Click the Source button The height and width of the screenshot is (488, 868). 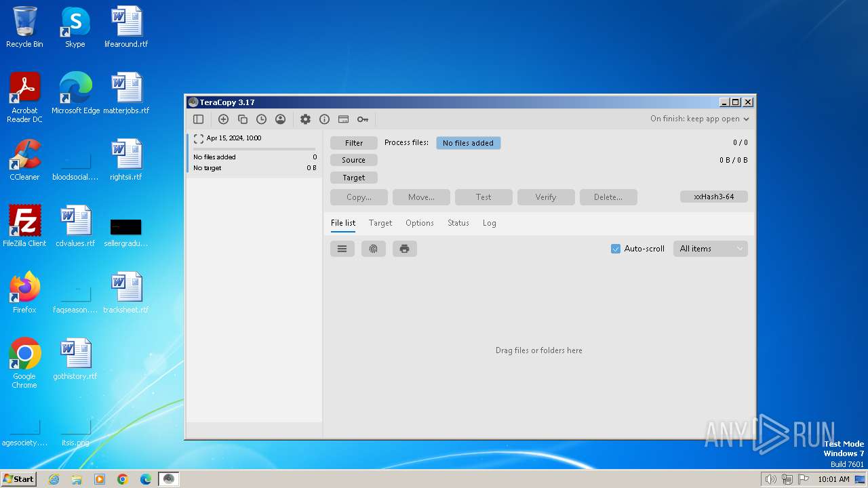(x=354, y=160)
